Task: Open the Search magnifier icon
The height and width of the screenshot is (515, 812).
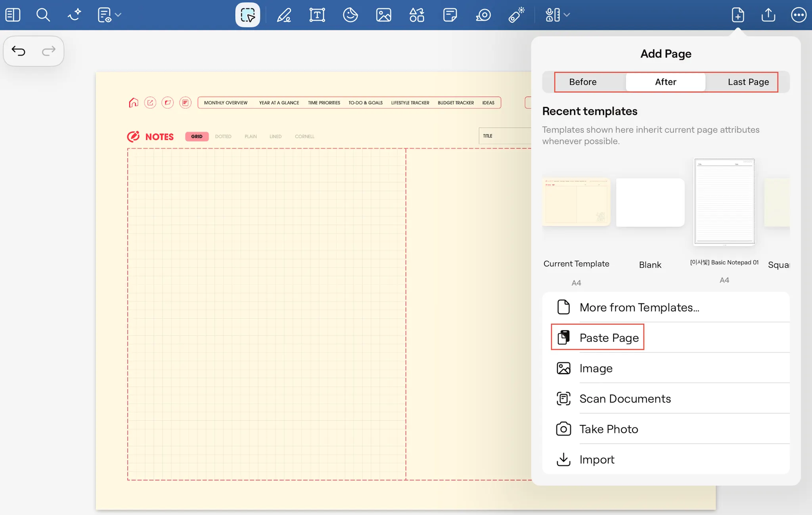Action: (43, 15)
